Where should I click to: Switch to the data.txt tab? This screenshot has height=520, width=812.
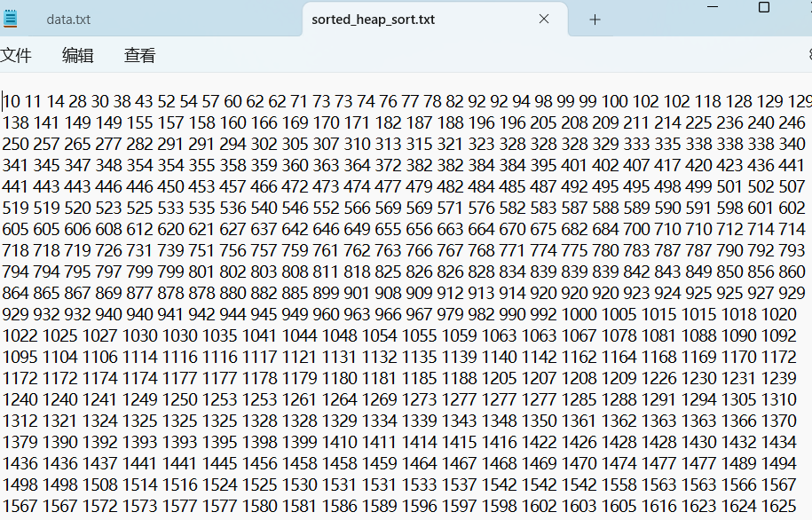coord(68,20)
